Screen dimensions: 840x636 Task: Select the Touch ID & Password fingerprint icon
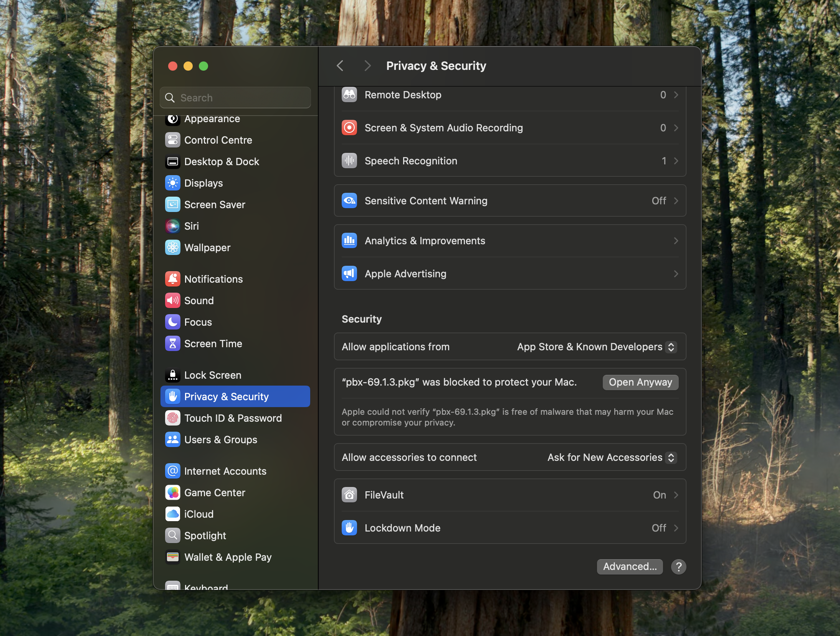point(172,418)
